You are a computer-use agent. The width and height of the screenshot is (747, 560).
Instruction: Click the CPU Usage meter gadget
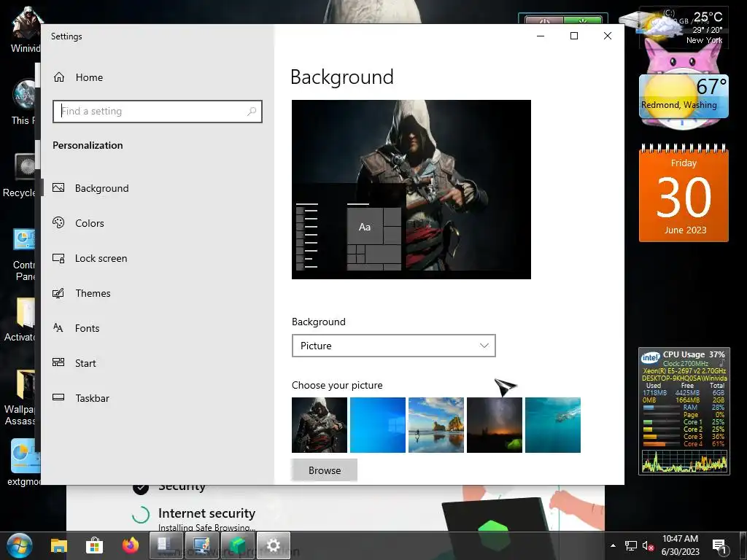coord(684,411)
